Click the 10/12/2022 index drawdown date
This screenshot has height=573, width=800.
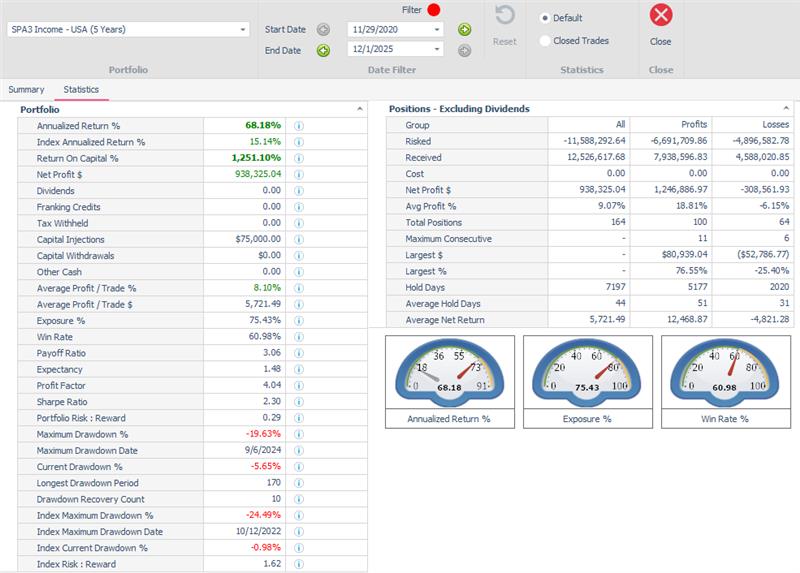point(258,531)
